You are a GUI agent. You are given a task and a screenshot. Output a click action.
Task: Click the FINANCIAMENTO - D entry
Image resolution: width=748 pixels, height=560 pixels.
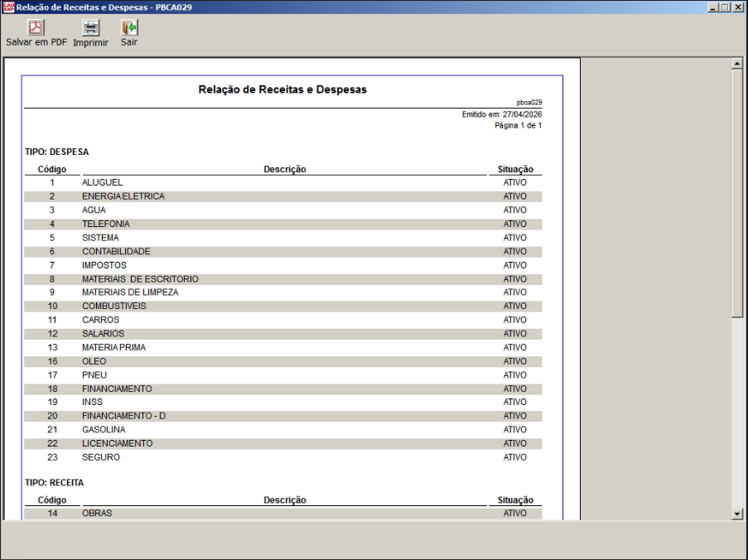pyautogui.click(x=123, y=416)
